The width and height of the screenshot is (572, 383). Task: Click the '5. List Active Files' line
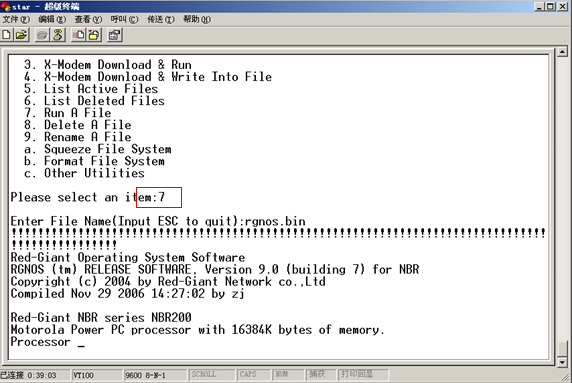(91, 89)
